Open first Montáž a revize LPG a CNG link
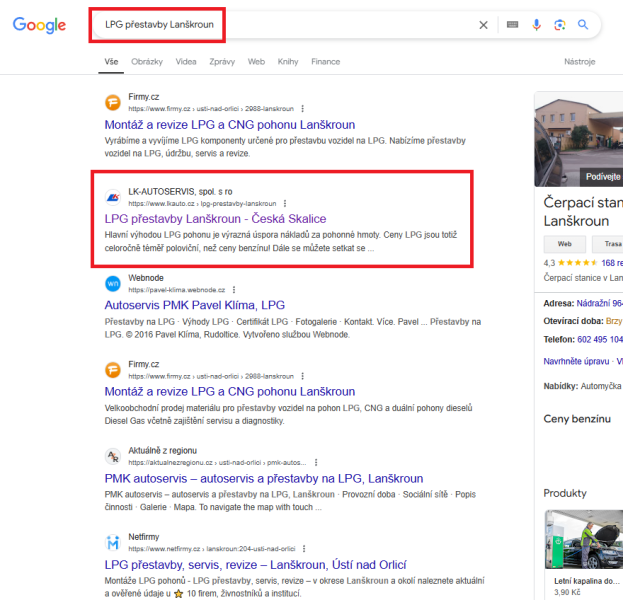 230,125
